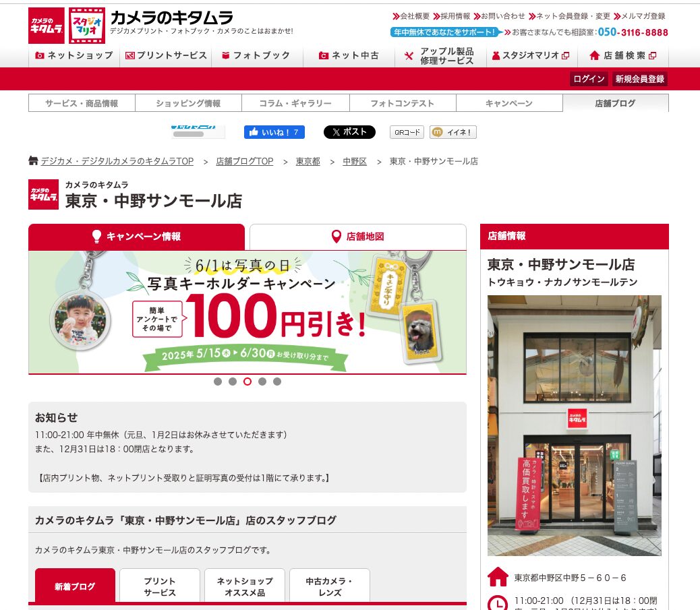
Task: Open ネットショップ from main navigation
Action: coord(74,55)
